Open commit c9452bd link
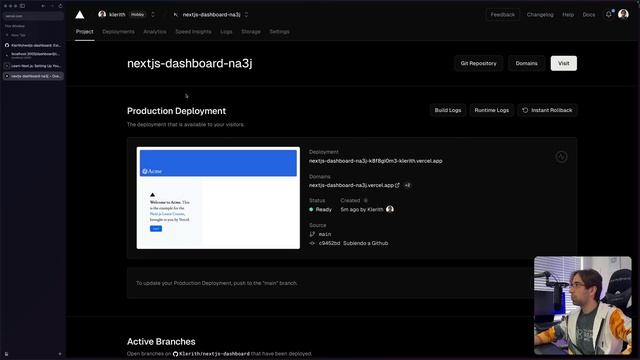Viewport: 640px width, 360px height. click(x=329, y=243)
